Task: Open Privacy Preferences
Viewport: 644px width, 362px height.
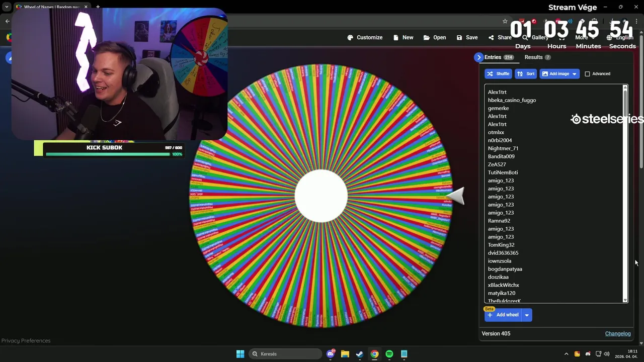Action: [x=26, y=341]
